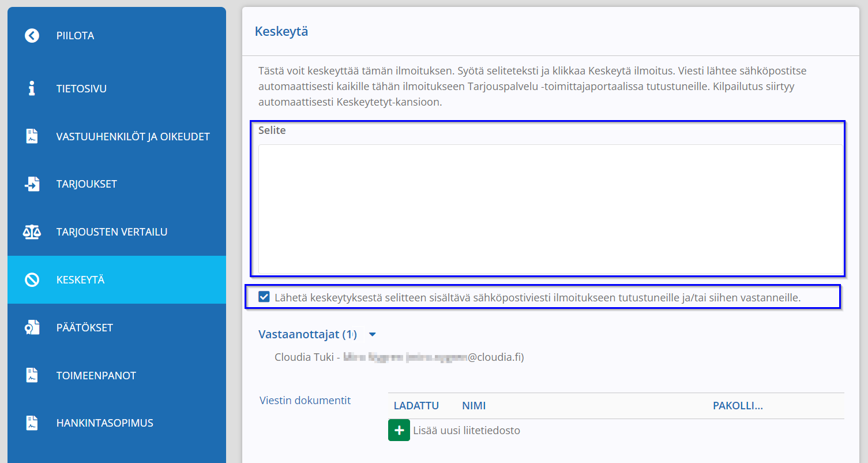Click the Tarjousten vertailu scales icon

point(32,232)
